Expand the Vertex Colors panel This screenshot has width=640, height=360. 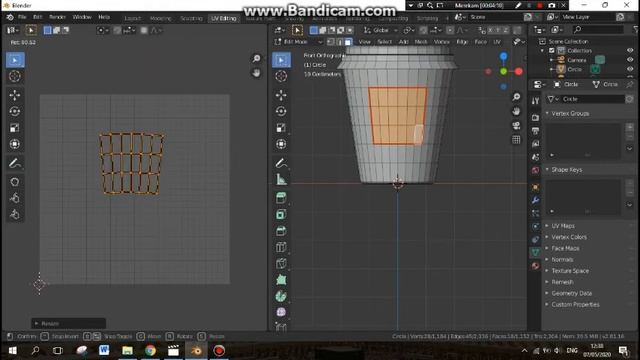[x=569, y=237]
